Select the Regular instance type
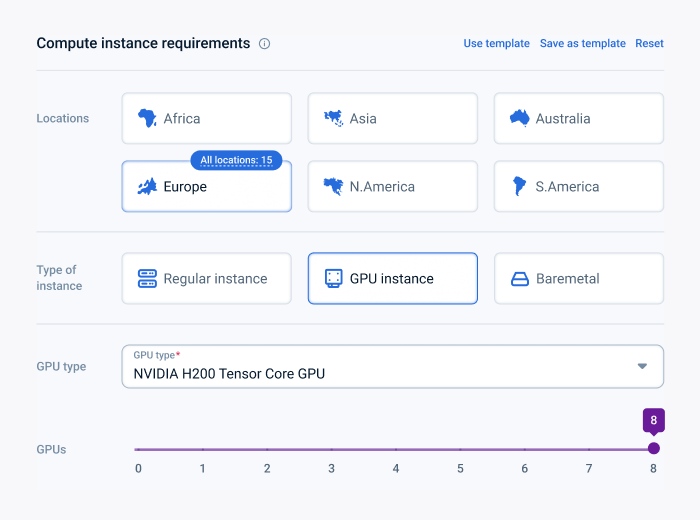The image size is (700, 520). [206, 278]
